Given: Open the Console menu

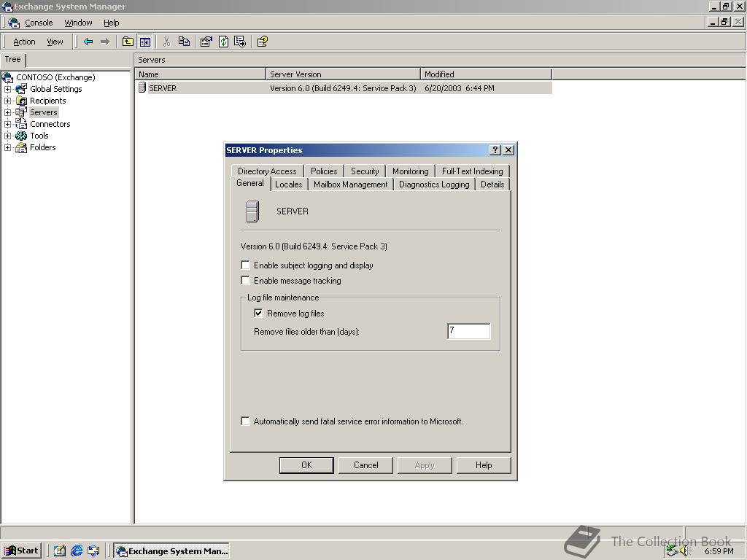Looking at the screenshot, I should tap(39, 23).
